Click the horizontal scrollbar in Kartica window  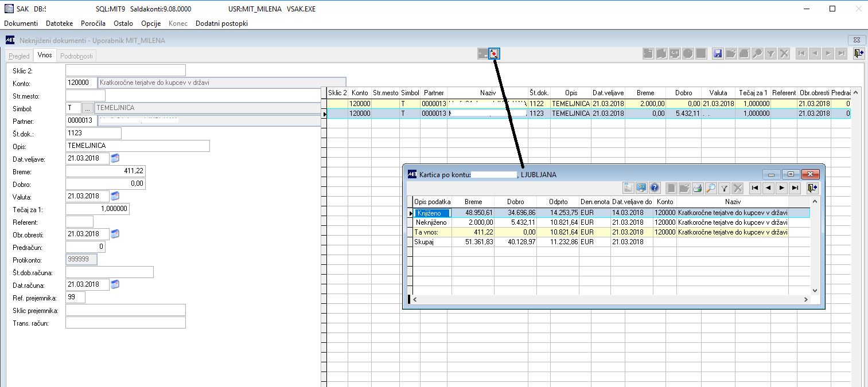(610, 299)
